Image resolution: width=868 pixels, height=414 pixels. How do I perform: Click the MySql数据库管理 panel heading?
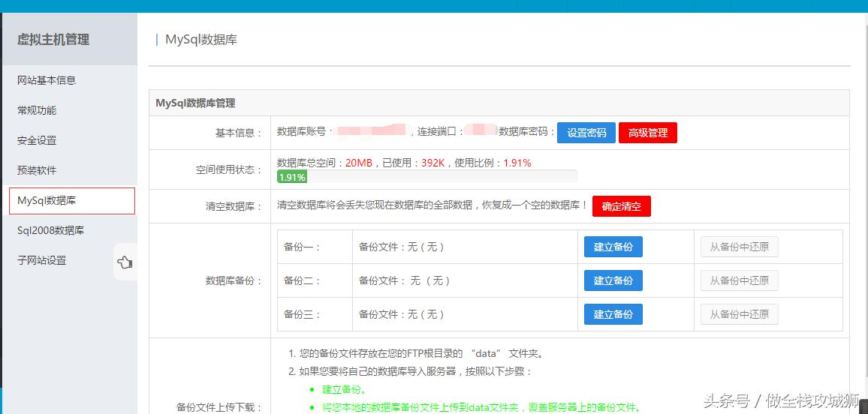point(195,103)
